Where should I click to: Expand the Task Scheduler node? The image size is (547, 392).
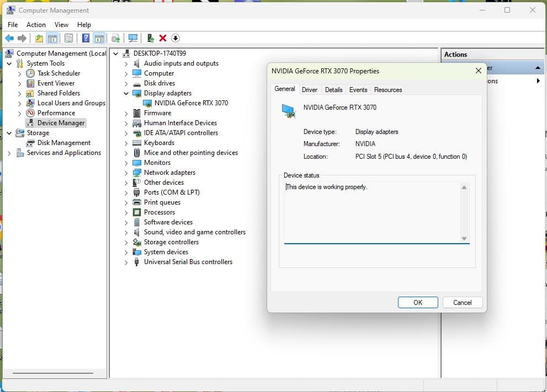[20, 73]
